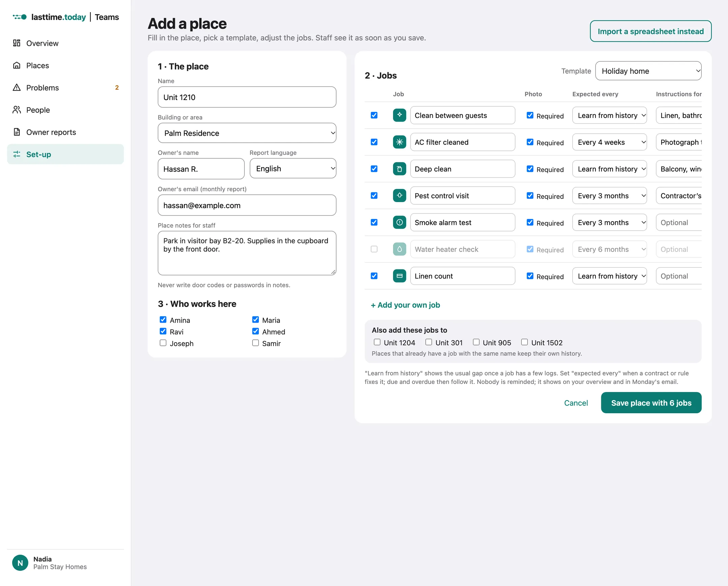This screenshot has width=728, height=586.
Task: Click the Name field with Unit 1210
Action: pyautogui.click(x=247, y=97)
